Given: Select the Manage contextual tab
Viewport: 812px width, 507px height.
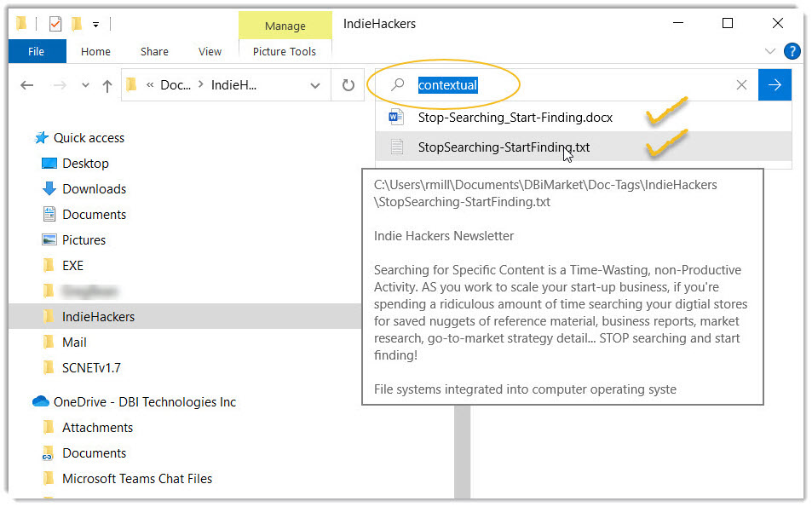Looking at the screenshot, I should 285,26.
